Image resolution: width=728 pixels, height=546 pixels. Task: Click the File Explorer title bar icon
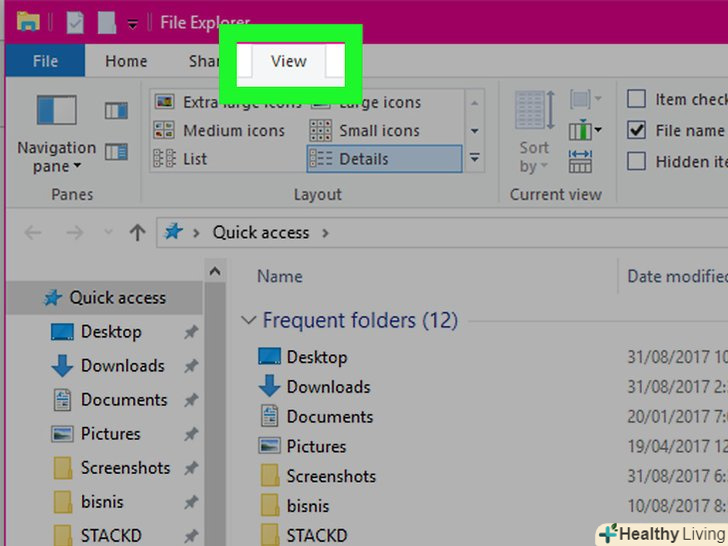[x=28, y=21]
